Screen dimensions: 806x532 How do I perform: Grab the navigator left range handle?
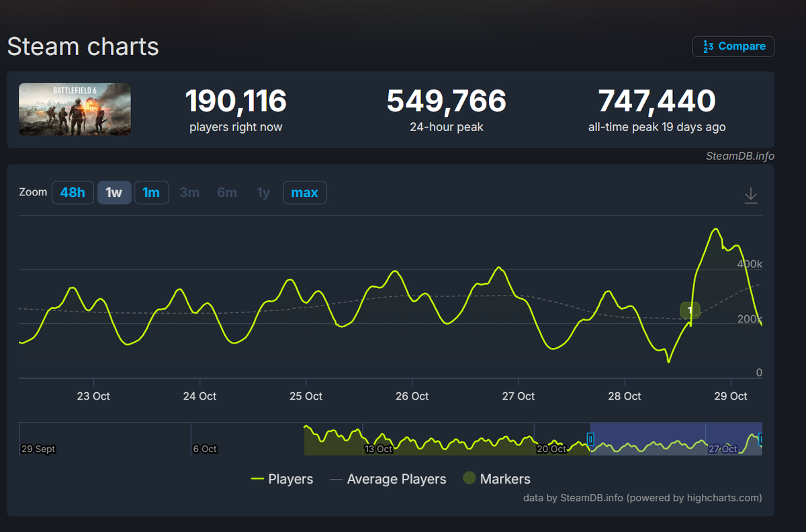tap(590, 439)
